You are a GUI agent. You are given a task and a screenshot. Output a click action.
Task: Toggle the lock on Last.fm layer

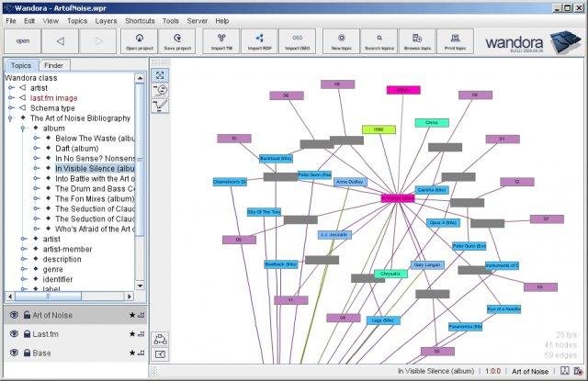tap(27, 333)
